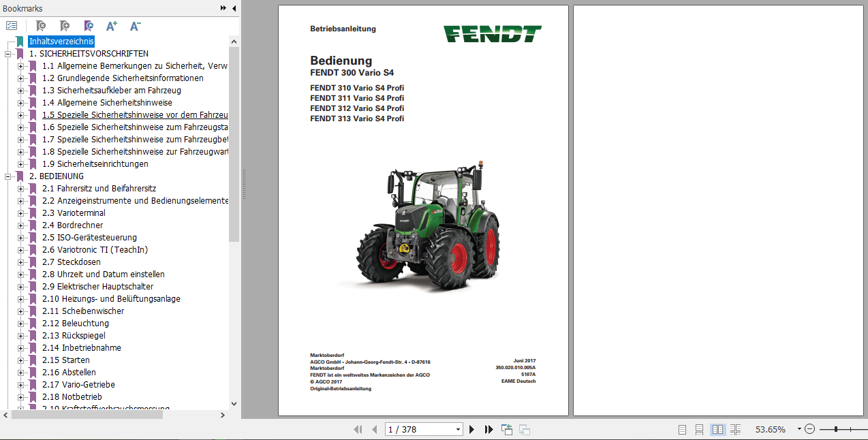Image resolution: width=868 pixels, height=440 pixels.
Task: Go to the first page
Action: [x=358, y=429]
